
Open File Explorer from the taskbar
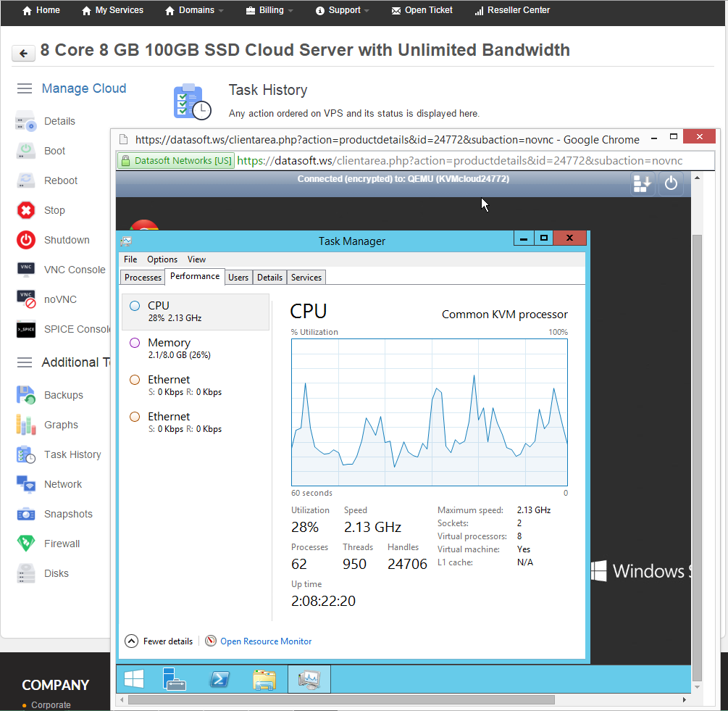point(264,679)
